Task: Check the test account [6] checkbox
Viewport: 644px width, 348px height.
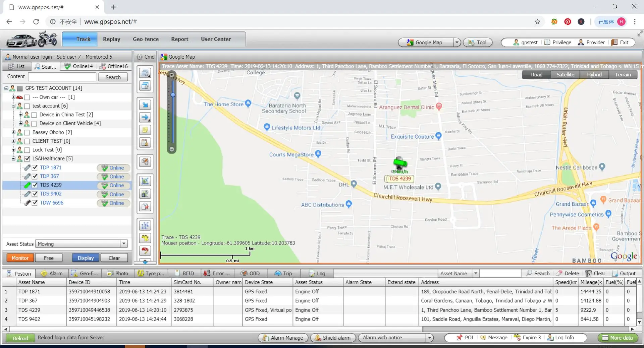Action: click(x=27, y=106)
